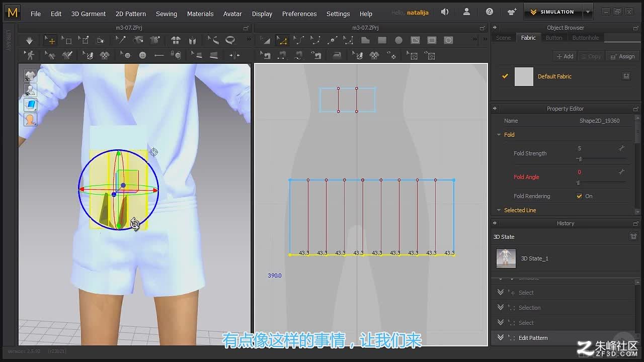
Task: Collapse the Property Editor panel arrow
Action: (x=495, y=109)
